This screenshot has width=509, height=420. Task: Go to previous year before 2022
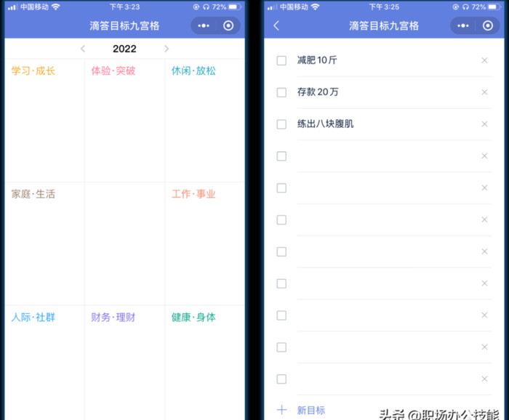point(83,49)
